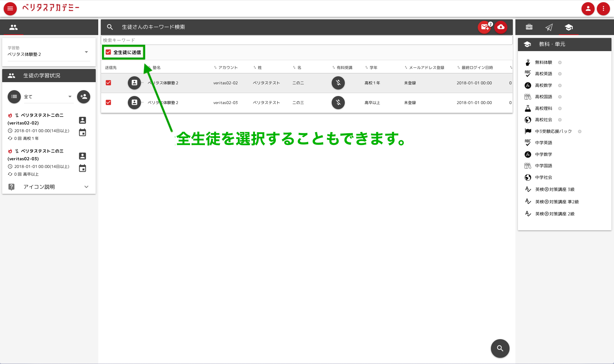Viewport: 614px width, 364px height.
Task: Uncheck the send checkbox for veritas02-03 row
Action: (x=108, y=103)
